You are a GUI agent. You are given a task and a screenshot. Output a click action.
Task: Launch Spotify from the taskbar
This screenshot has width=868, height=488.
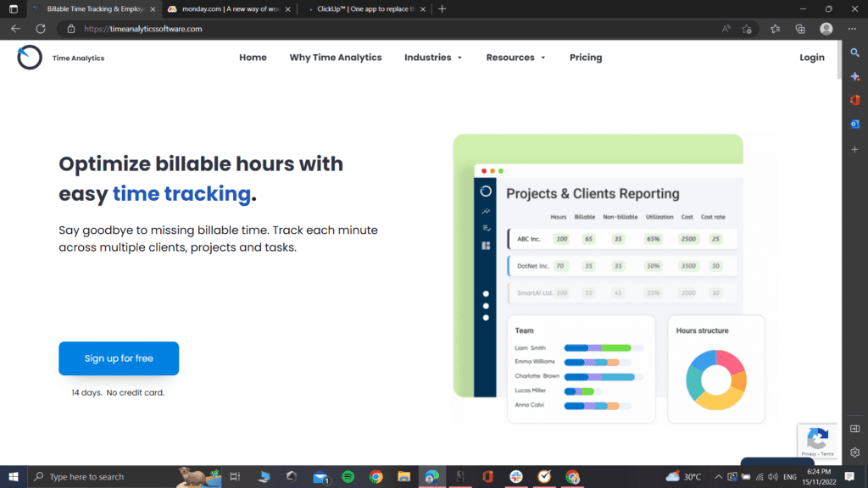(348, 476)
